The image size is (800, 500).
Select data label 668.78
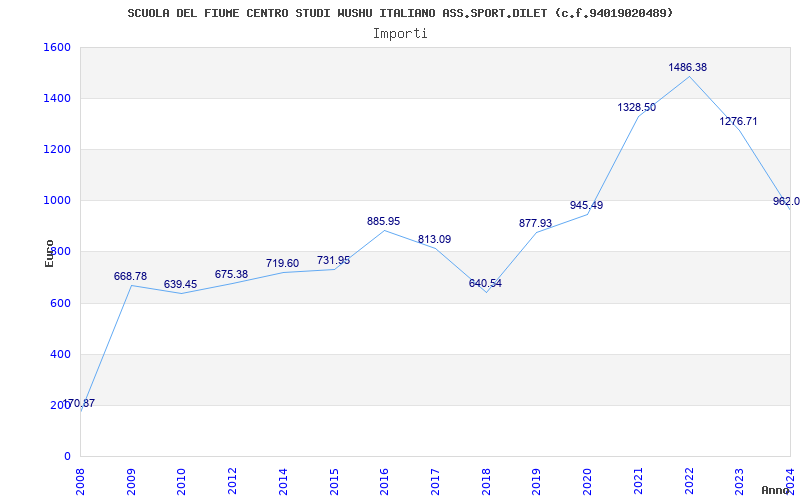point(130,276)
